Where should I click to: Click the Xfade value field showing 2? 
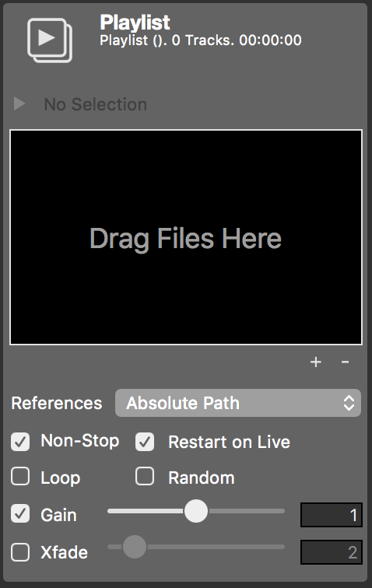click(x=332, y=552)
